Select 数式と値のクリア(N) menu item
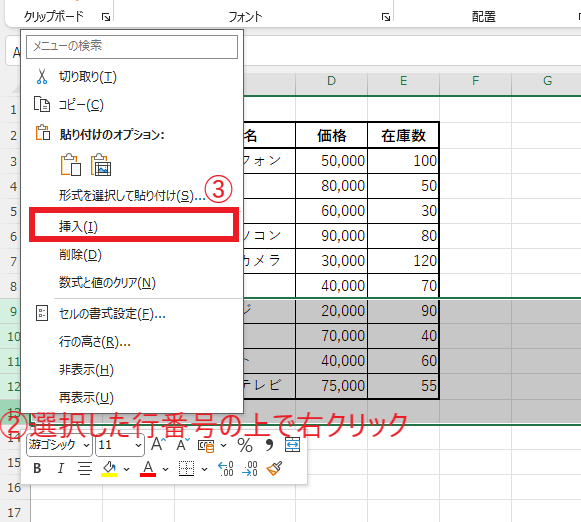Image resolution: width=581 pixels, height=522 pixels. tap(132, 283)
